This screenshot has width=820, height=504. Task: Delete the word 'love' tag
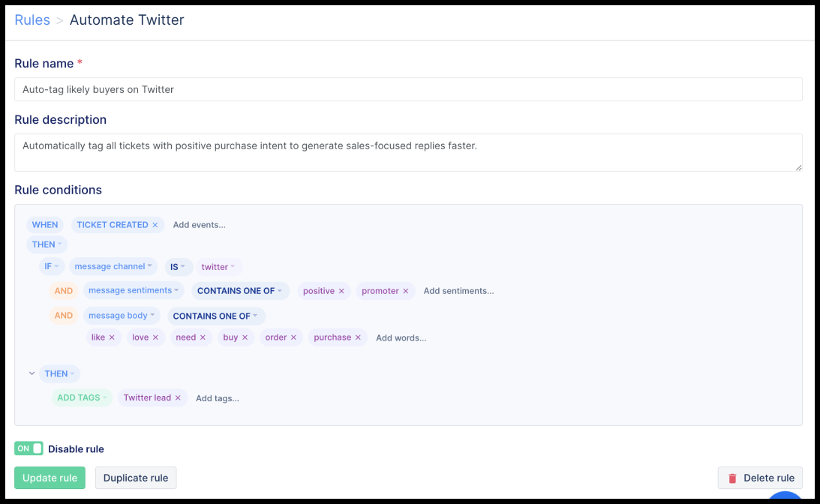(x=155, y=337)
